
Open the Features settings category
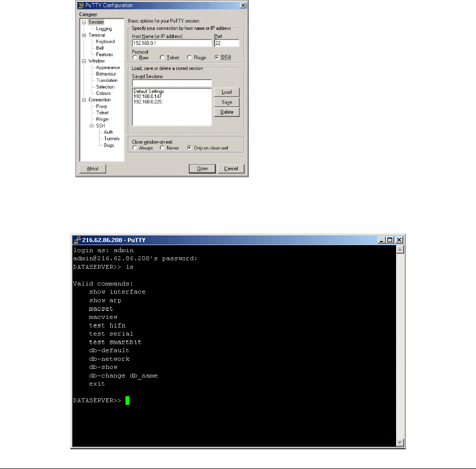(x=104, y=55)
